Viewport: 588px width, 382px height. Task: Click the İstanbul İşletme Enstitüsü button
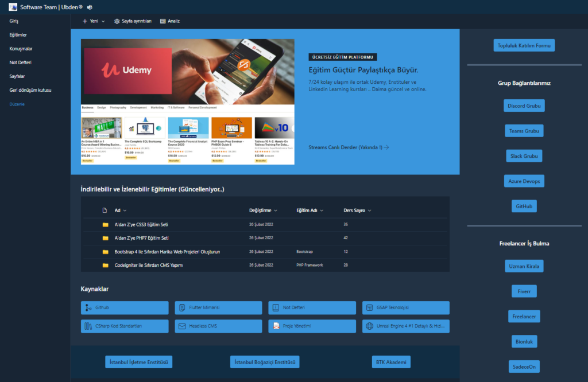tap(139, 362)
